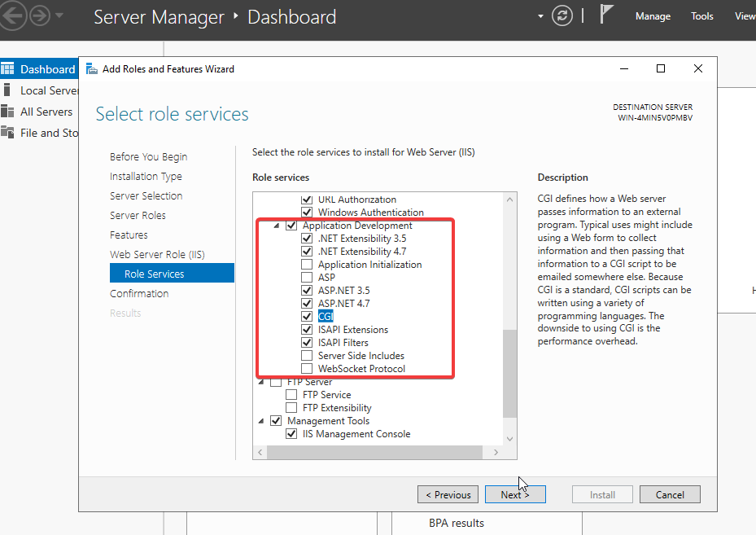Image resolution: width=756 pixels, height=535 pixels.
Task: Select the ISAPI Extensions label
Action: pos(353,330)
